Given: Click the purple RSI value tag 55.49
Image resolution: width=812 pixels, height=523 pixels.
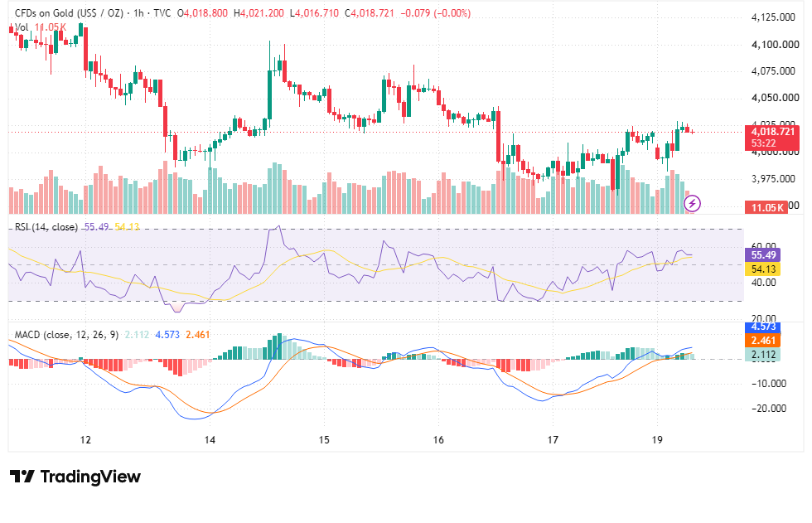Looking at the screenshot, I should [x=763, y=254].
